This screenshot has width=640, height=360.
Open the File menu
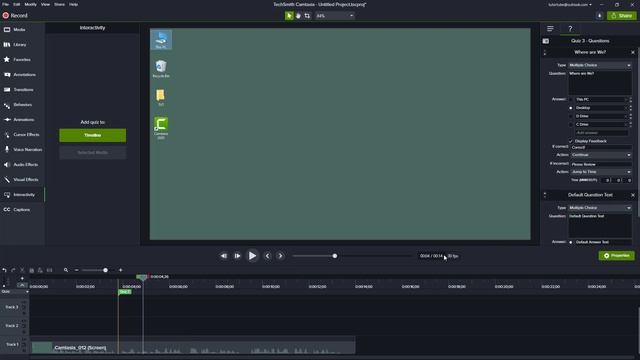[5, 4]
